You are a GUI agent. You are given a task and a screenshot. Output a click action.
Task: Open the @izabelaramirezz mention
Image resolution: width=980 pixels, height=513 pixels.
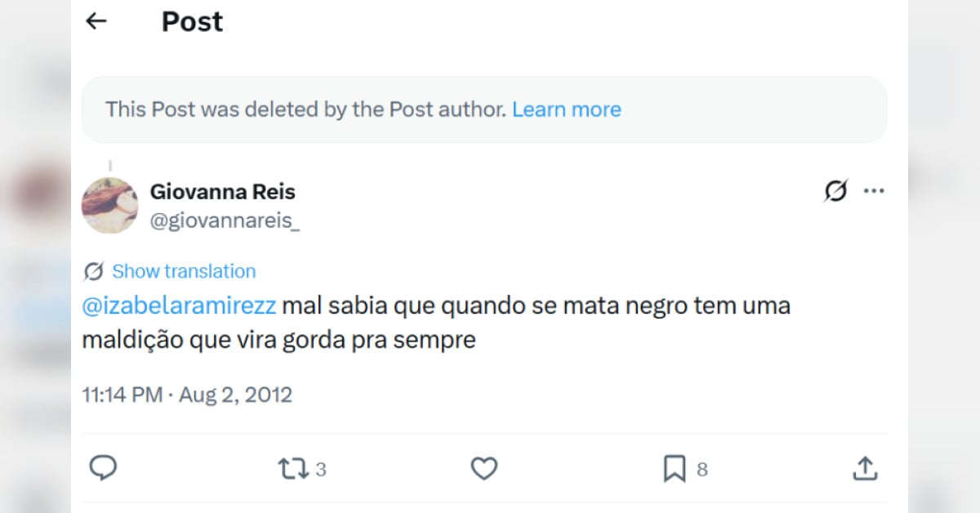pos(180,307)
